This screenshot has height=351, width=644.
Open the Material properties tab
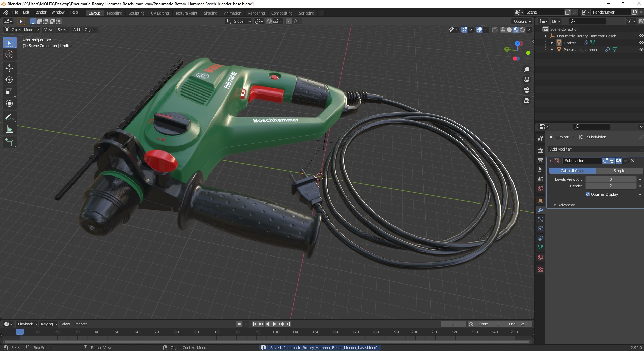tap(540, 257)
